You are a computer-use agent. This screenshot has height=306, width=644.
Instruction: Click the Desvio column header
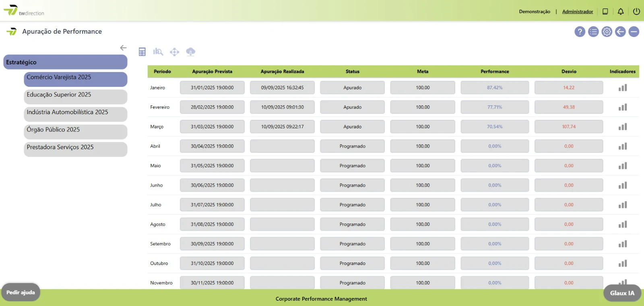pos(569,72)
